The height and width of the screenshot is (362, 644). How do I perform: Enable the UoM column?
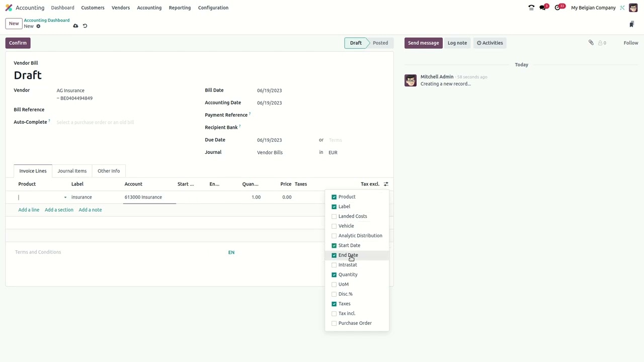[x=334, y=284]
